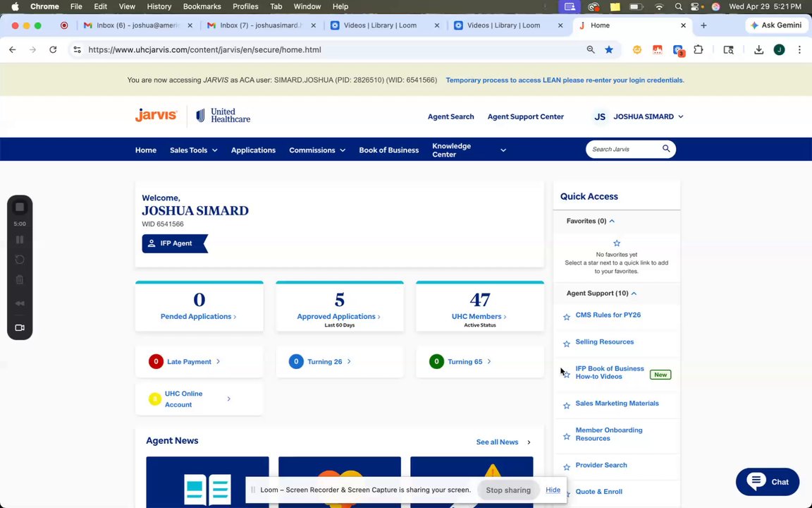Click Ask Gemini button
Screen dimensions: 812x508
pyautogui.click(x=776, y=25)
